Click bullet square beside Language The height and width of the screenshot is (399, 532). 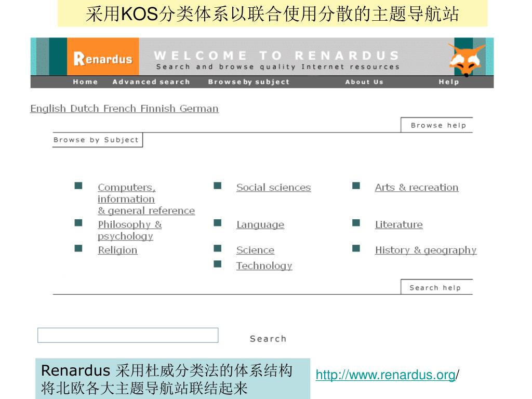click(218, 222)
